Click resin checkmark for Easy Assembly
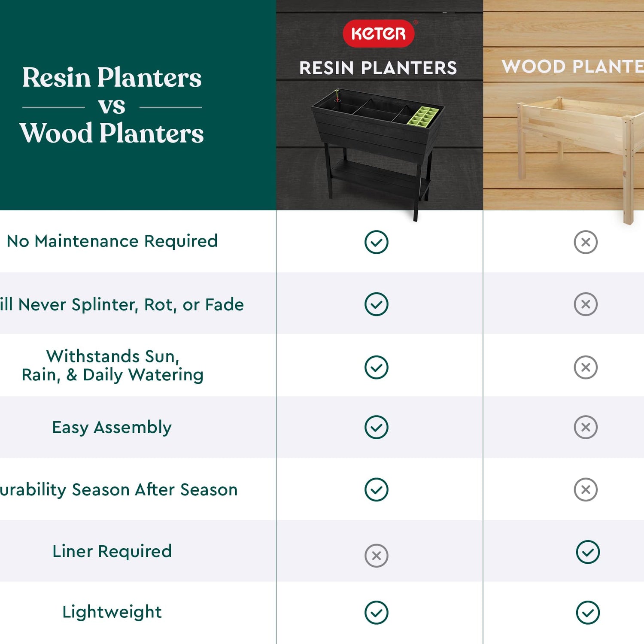This screenshot has width=644, height=644. (377, 427)
